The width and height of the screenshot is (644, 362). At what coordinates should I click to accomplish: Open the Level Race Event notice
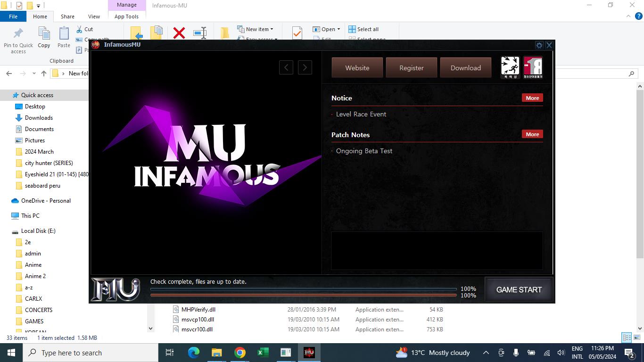(x=361, y=114)
